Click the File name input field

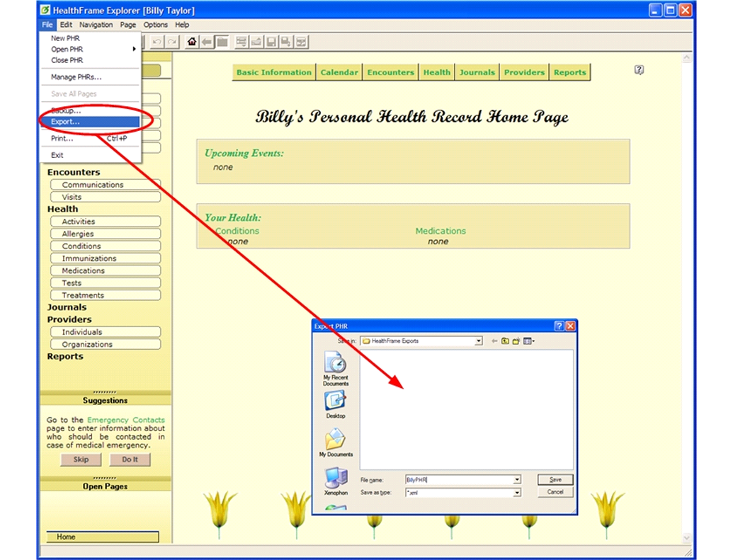tap(460, 479)
